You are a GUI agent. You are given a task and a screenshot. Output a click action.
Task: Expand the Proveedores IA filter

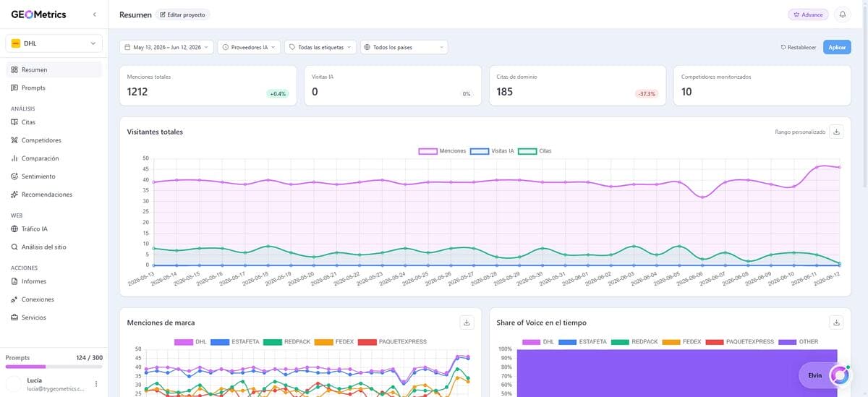coord(249,47)
